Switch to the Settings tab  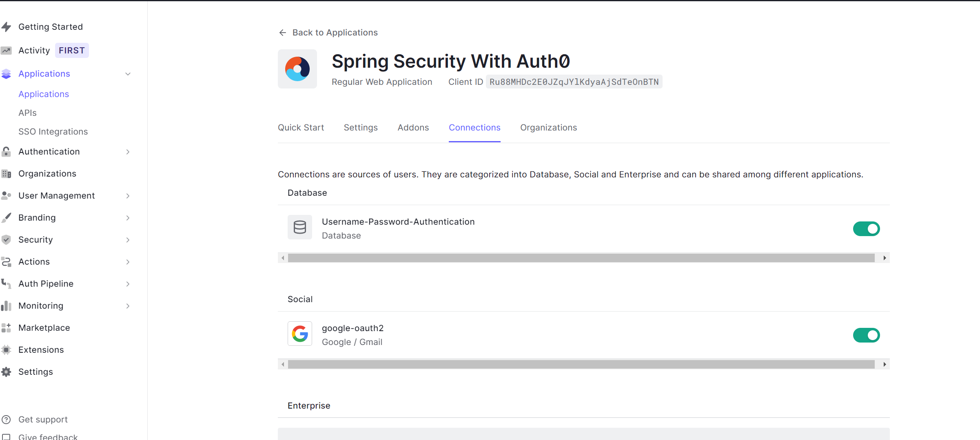(x=361, y=128)
